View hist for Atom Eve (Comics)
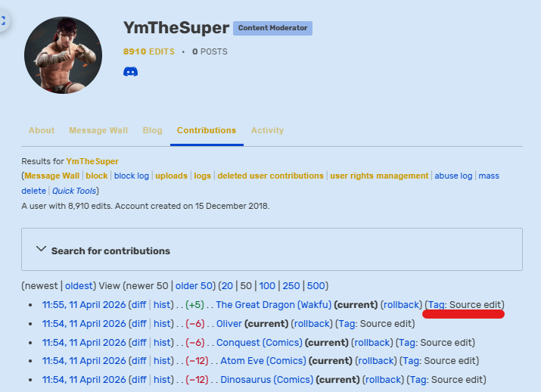Viewport: 541px width, 392px height. [162, 361]
